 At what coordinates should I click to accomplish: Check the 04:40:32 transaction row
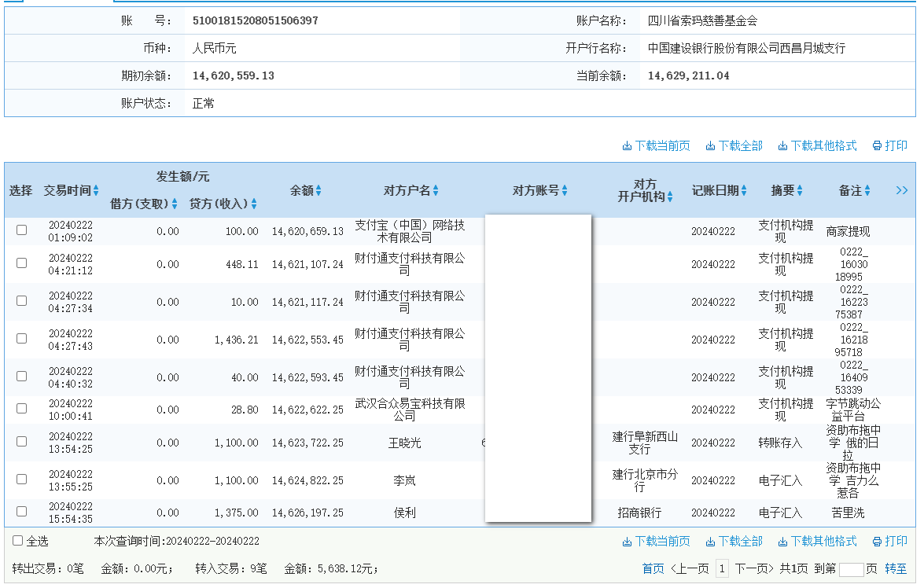[22, 376]
